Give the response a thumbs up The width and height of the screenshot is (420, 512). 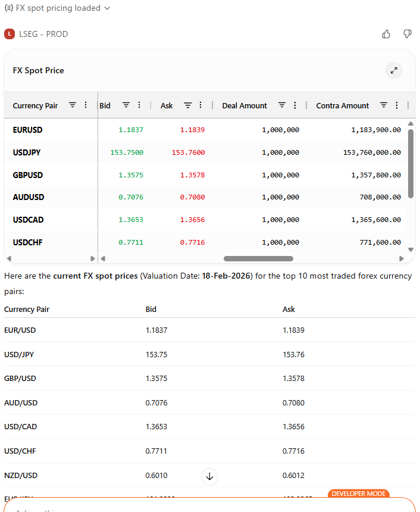[386, 34]
